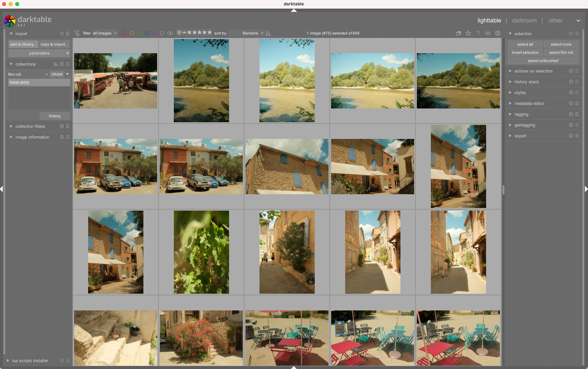
Task: Reverse the sort order direction icon
Action: (x=268, y=33)
